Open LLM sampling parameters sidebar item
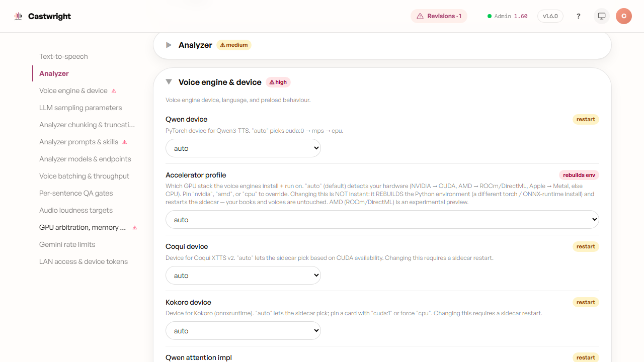 80,108
